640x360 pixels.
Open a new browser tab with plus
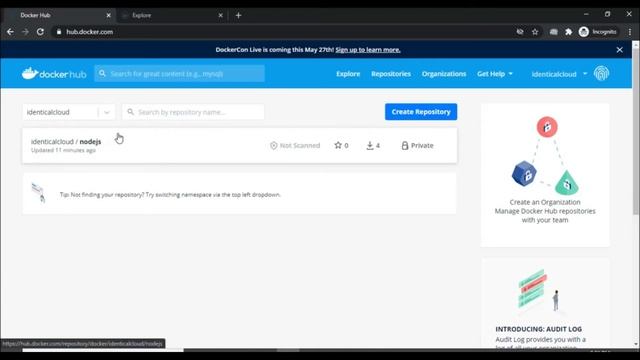pyautogui.click(x=238, y=16)
